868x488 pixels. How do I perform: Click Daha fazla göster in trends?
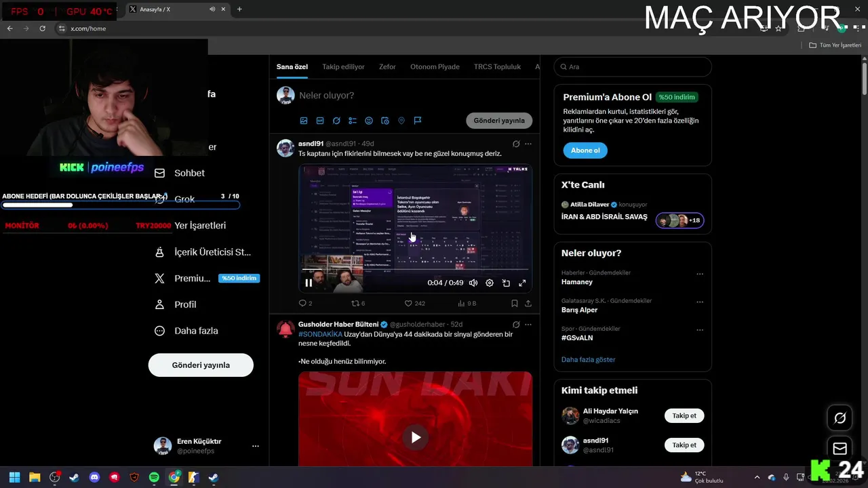[x=589, y=359]
